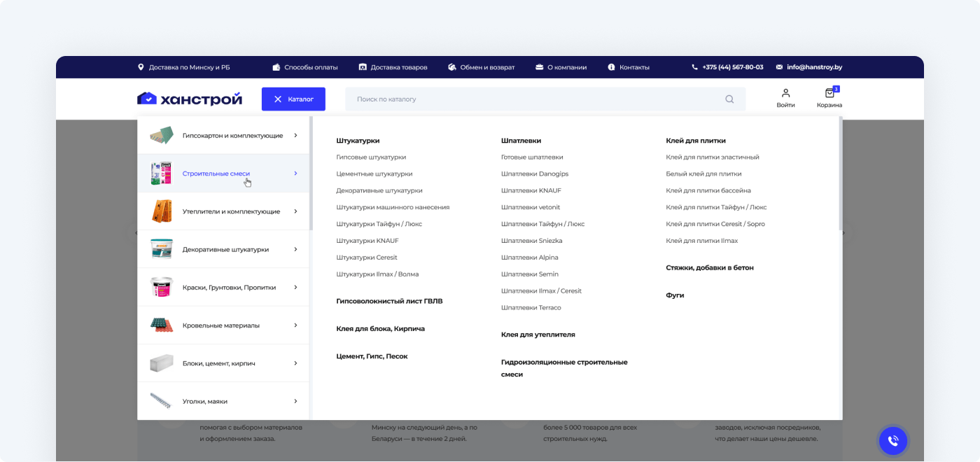Image resolution: width=980 pixels, height=462 pixels.
Task: Close the catalog with Каталог button
Action: pyautogui.click(x=293, y=99)
